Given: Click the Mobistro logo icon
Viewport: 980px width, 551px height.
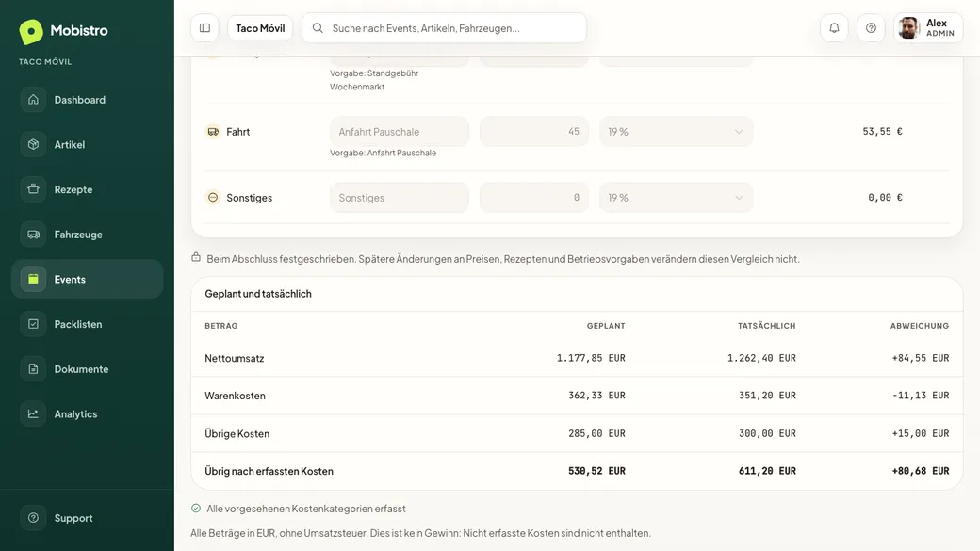Looking at the screenshot, I should 31,31.
